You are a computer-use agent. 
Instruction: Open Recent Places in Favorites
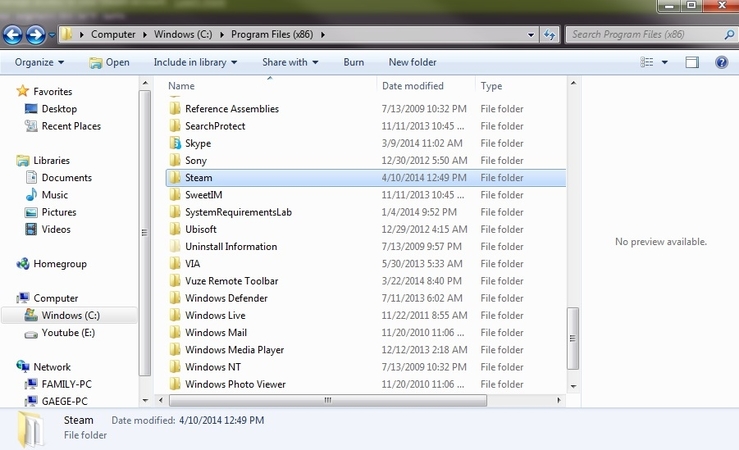[x=71, y=126]
